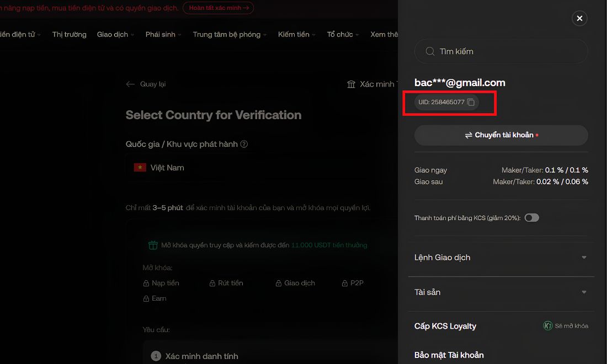607x364 pixels.
Task: Click the KCS loyalty level badge icon
Action: click(x=547, y=326)
